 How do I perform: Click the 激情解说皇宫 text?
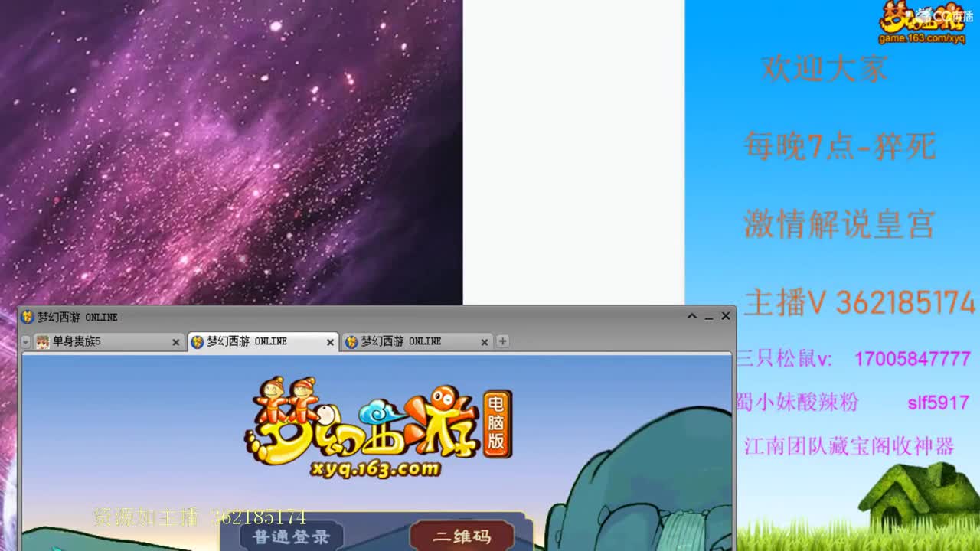(x=839, y=224)
